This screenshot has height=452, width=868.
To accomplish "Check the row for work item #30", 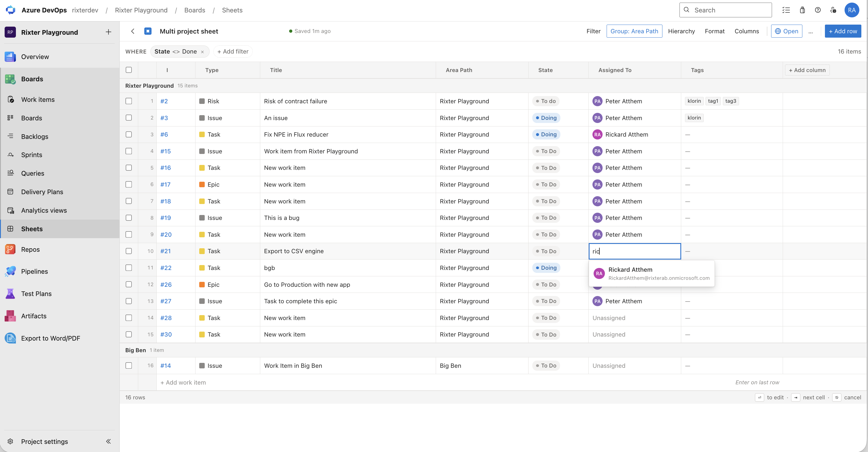I will click(x=129, y=334).
